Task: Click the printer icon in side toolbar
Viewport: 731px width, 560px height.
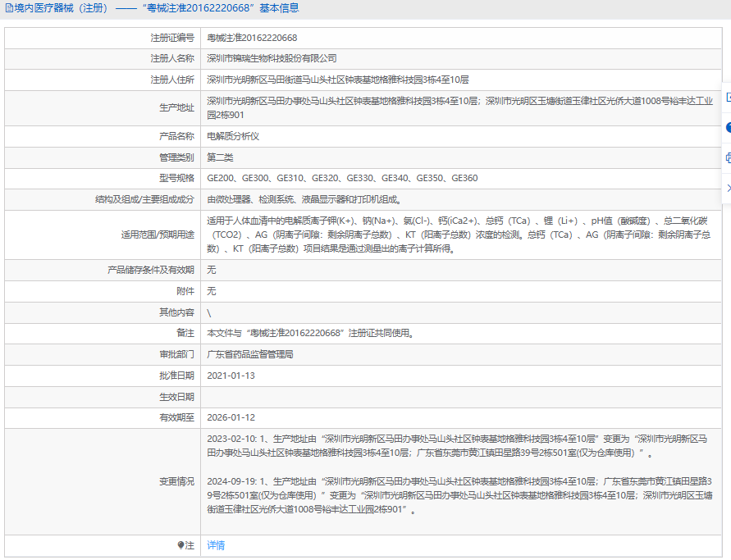Action: tap(728, 157)
